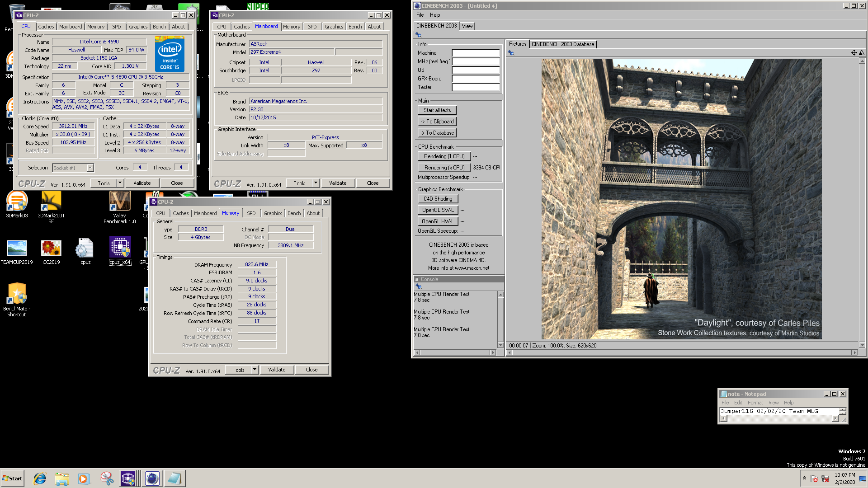Select the CPU-Z taskbar icon
The width and height of the screenshot is (868, 488).
tap(128, 479)
